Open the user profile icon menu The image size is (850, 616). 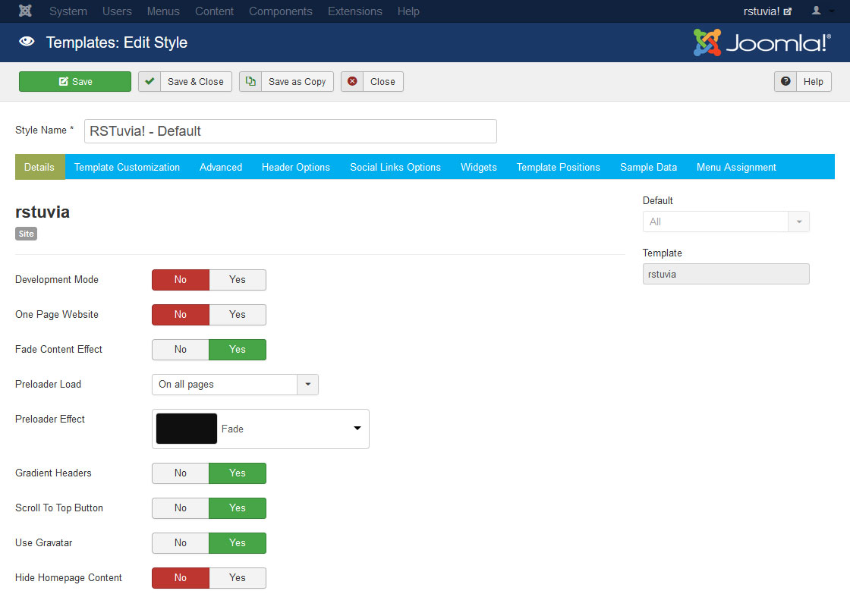(816, 11)
